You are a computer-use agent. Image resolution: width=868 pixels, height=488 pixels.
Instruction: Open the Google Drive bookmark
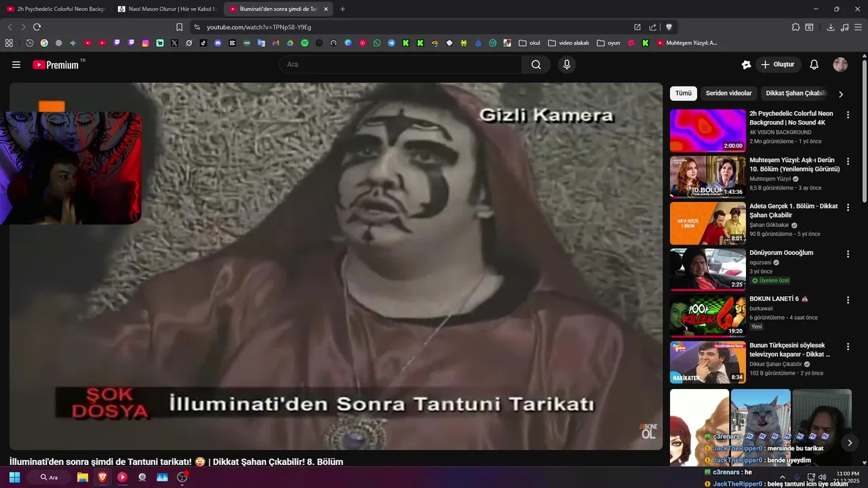pos(290,43)
